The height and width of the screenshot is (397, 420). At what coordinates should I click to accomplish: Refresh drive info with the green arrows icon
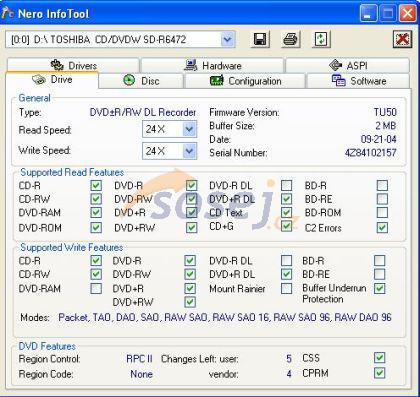click(321, 39)
